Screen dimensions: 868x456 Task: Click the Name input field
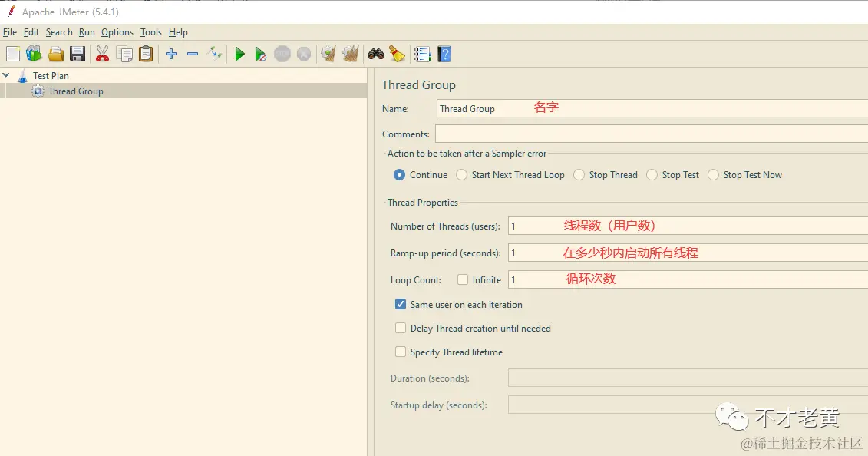652,108
